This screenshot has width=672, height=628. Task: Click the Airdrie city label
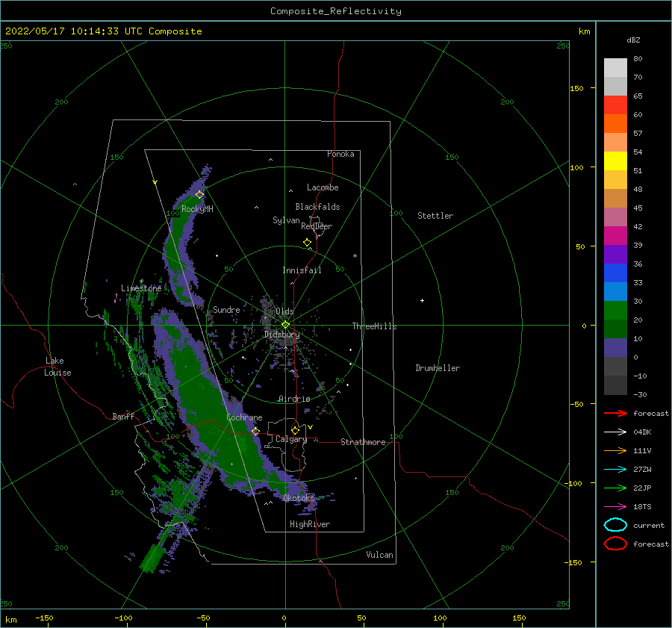(x=294, y=399)
